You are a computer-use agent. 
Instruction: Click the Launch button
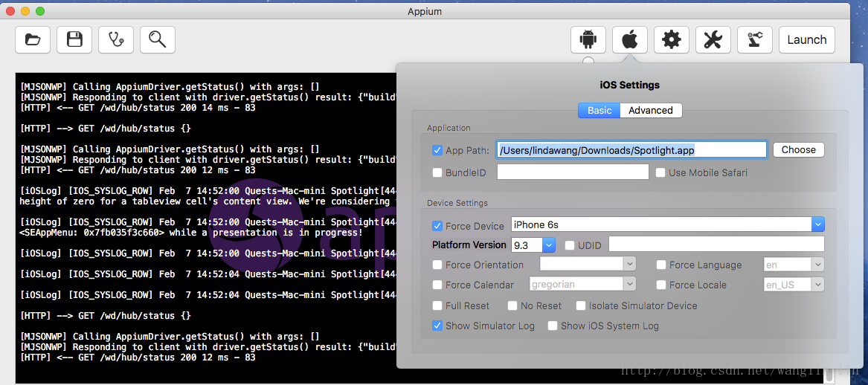[806, 40]
